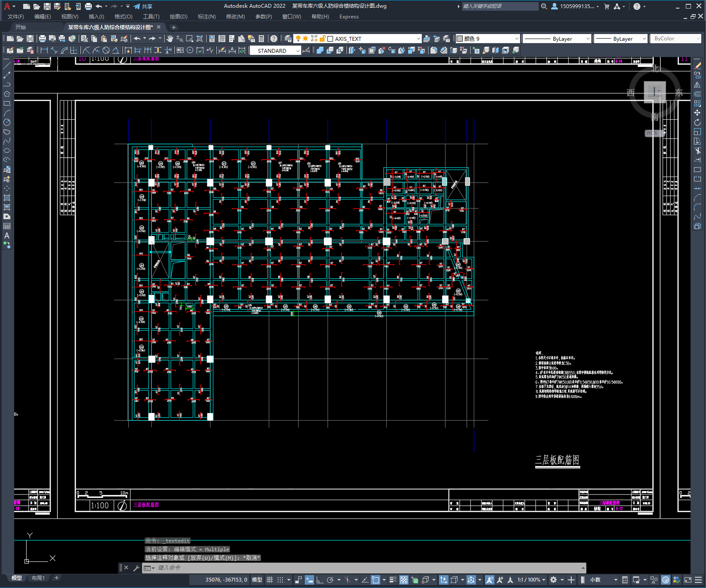
Task: Toggle the layer lock icon in layer control
Action: [322, 39]
